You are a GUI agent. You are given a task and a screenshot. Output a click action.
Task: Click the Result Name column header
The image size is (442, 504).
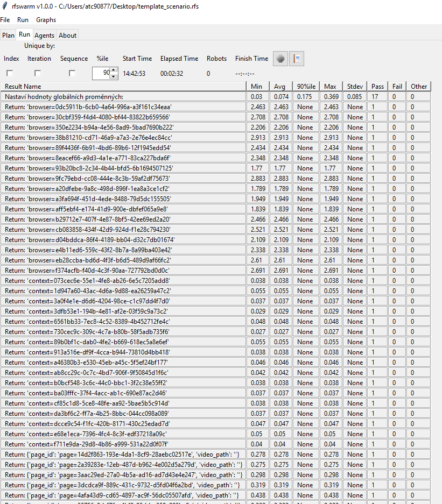click(x=123, y=87)
